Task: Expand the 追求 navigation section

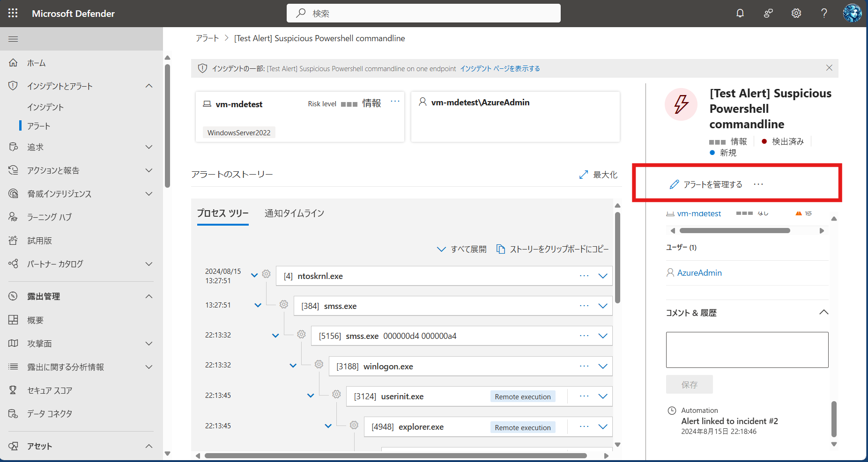Action: 149,147
